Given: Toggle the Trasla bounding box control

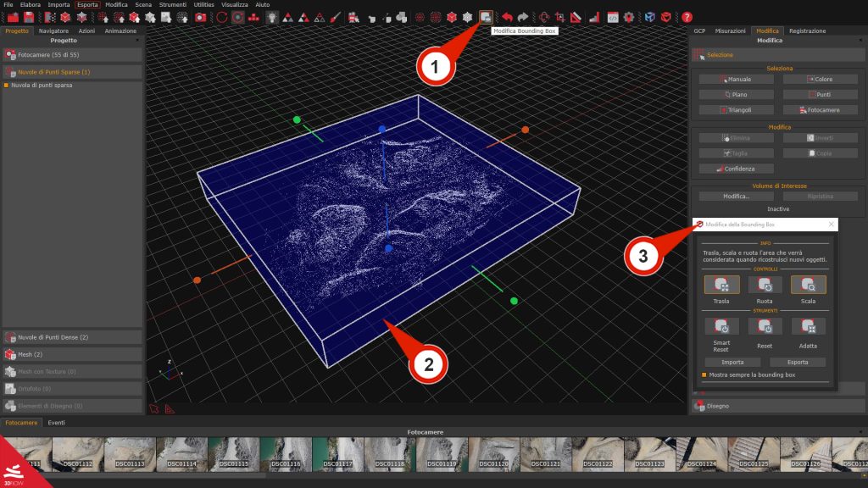Looking at the screenshot, I should pyautogui.click(x=721, y=285).
